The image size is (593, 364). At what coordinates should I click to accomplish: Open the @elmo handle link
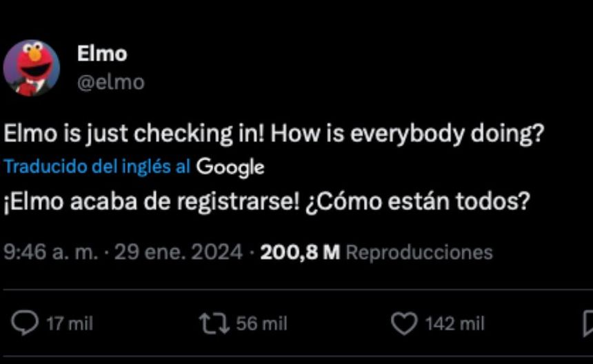(x=110, y=82)
